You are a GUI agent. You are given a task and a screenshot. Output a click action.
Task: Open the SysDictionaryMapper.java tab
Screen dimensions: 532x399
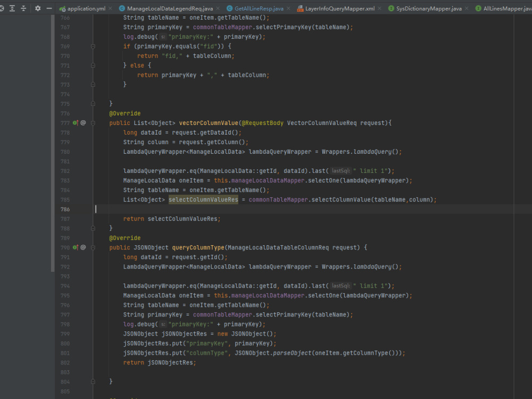(429, 9)
